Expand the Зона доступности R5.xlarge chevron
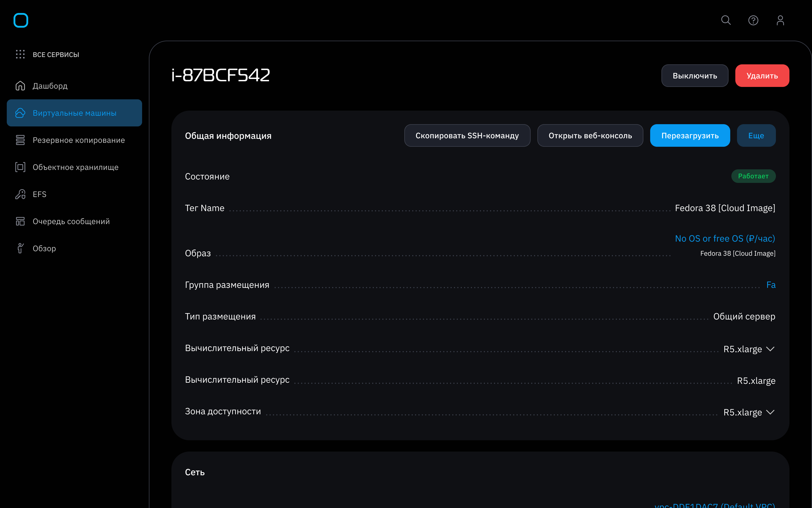 770,412
